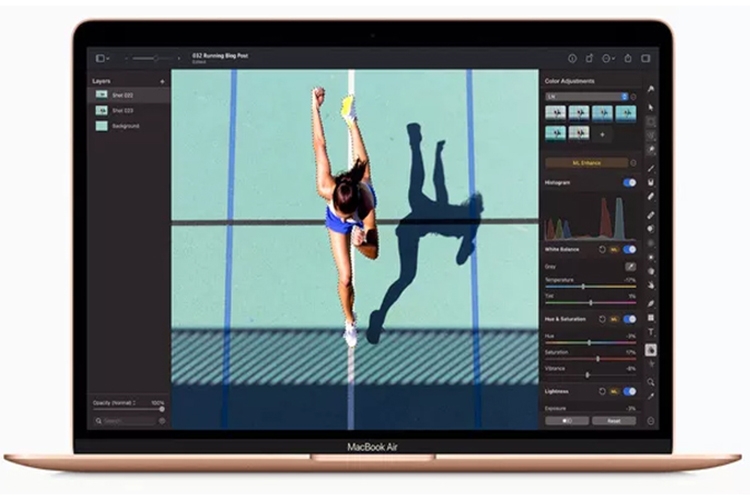750x500 pixels.
Task: Reset Lightness with circular arrow
Action: point(602,391)
